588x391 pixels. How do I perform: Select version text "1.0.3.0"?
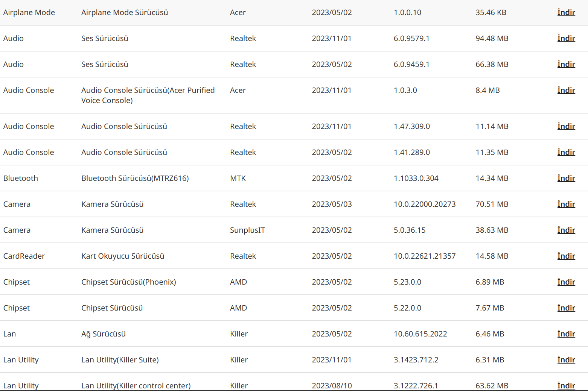[x=405, y=90]
